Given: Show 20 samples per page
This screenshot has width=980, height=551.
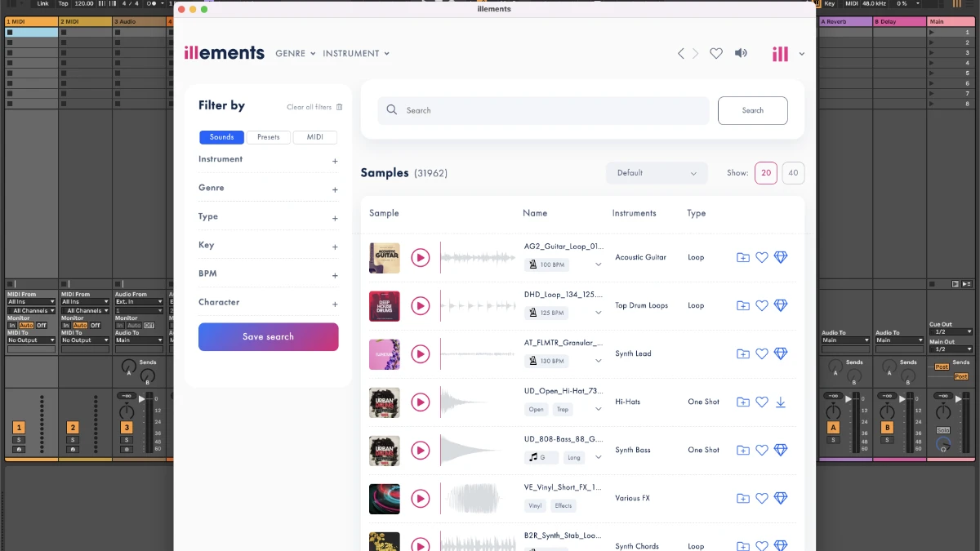Looking at the screenshot, I should [766, 173].
